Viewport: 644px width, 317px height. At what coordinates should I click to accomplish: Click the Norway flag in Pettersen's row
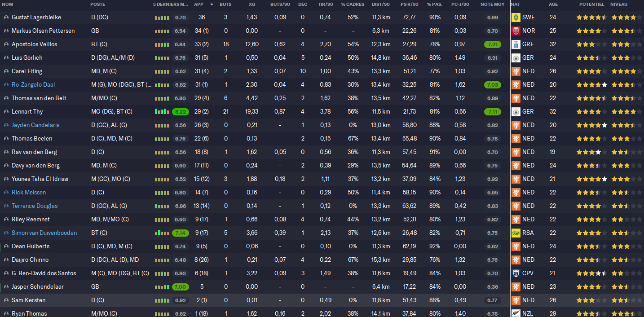[516, 31]
